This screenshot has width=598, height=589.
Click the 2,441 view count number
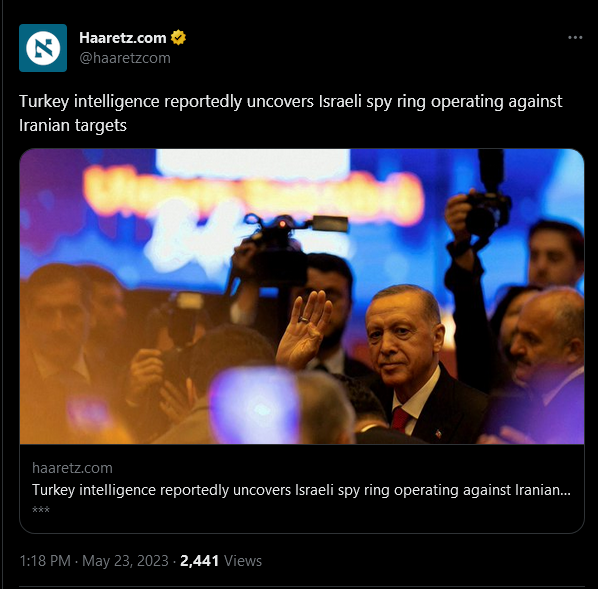pos(199,561)
